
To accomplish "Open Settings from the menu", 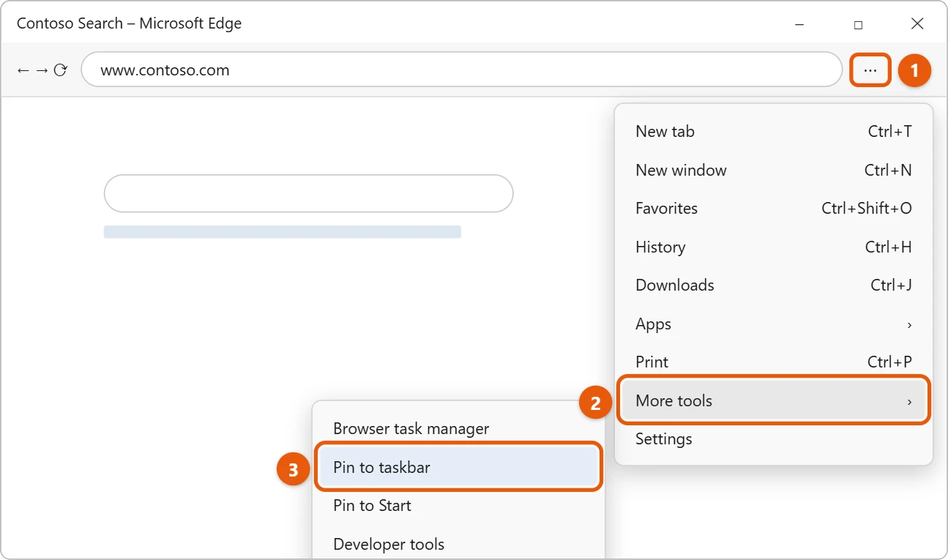I will point(774,439).
